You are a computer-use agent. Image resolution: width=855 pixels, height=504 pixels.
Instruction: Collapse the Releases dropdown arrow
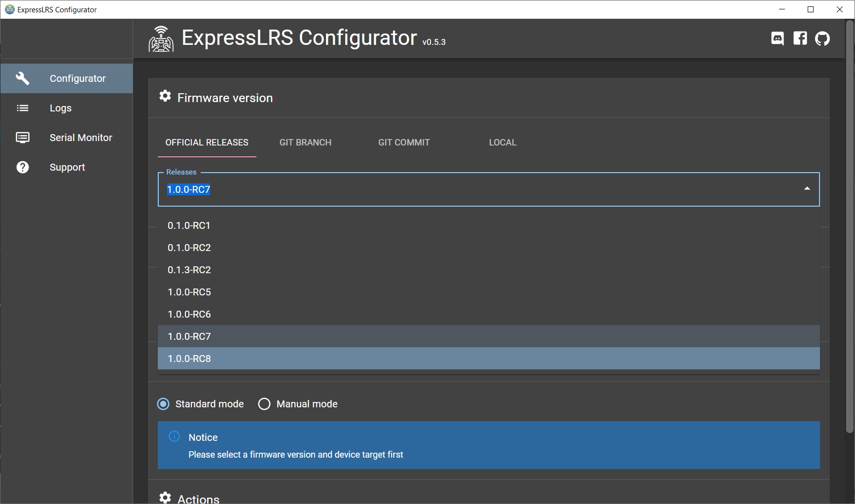coord(807,189)
